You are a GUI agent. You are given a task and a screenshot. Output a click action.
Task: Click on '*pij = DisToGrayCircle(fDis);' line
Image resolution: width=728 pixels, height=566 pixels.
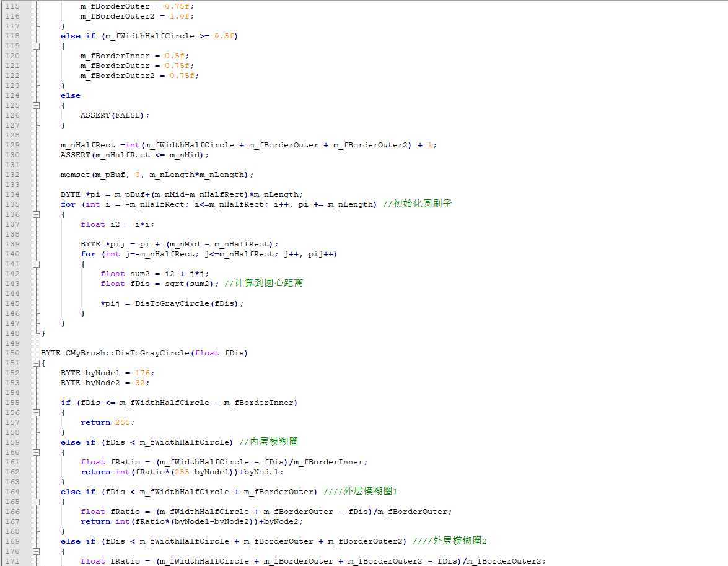coord(172,303)
